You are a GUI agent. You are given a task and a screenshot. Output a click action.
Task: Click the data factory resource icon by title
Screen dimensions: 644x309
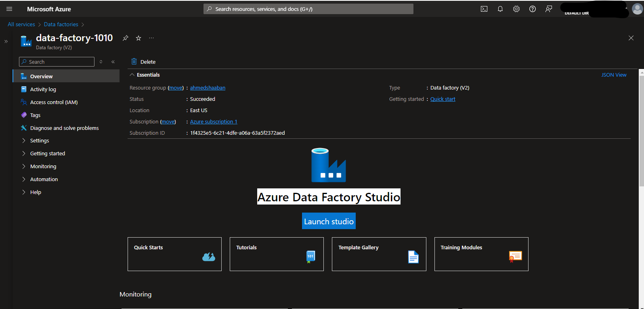coord(26,41)
